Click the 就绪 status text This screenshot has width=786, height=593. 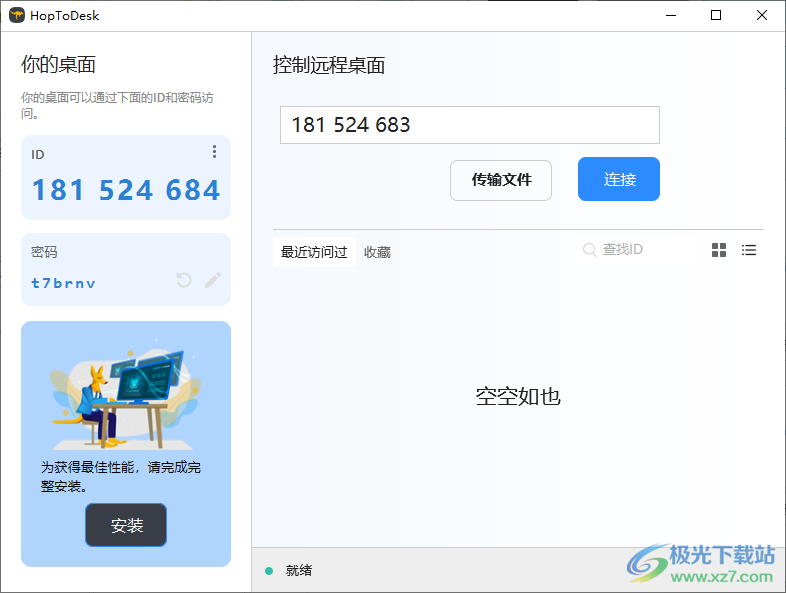(299, 570)
